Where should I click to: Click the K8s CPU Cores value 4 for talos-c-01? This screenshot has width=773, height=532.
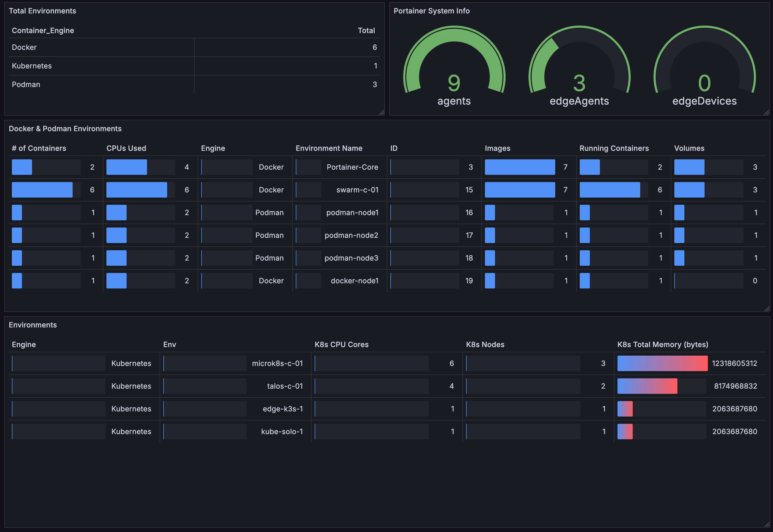452,386
